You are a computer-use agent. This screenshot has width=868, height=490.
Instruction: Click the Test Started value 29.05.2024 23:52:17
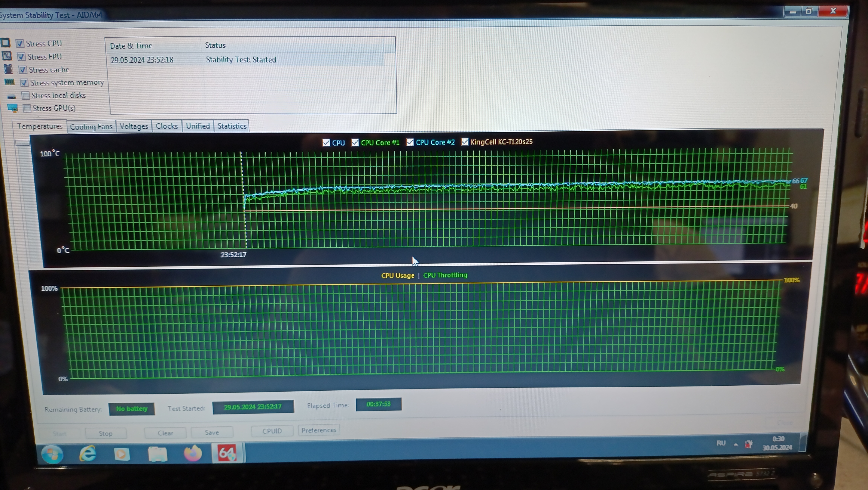tap(253, 407)
